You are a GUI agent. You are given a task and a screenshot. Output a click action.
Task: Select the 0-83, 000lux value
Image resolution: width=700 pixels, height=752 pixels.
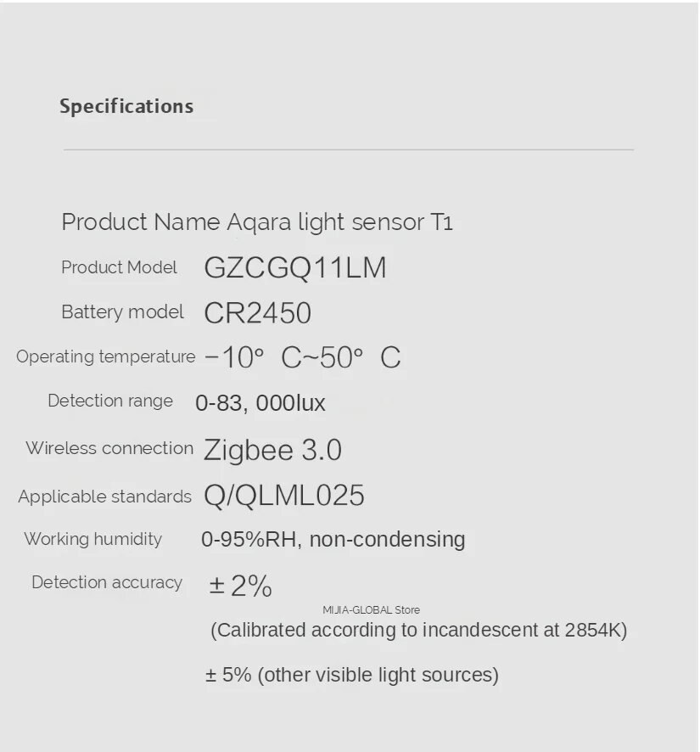(x=260, y=403)
